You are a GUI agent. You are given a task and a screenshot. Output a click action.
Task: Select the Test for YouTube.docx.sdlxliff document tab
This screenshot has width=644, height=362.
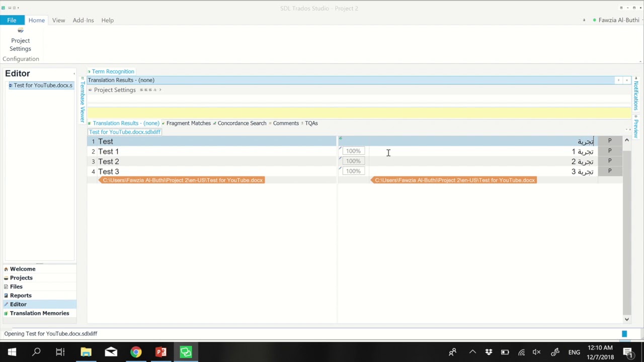click(125, 132)
